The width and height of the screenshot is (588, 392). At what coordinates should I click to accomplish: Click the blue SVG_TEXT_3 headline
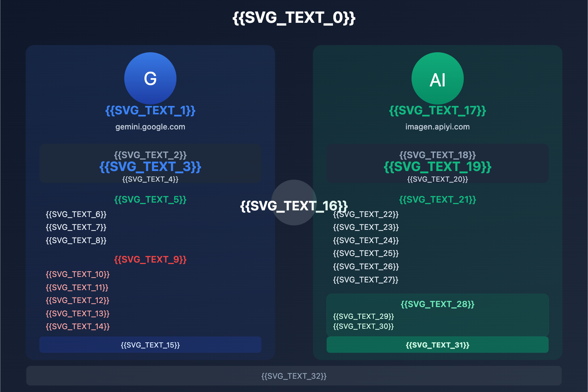(x=150, y=167)
